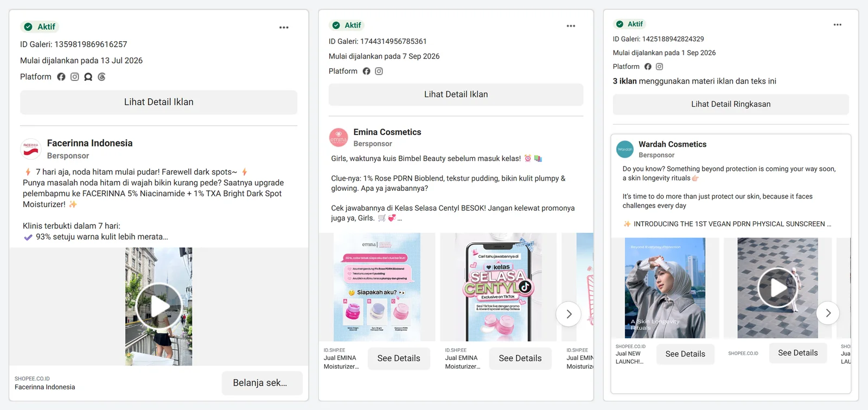The image size is (868, 410).
Task: Click the Facebook platform icon on the Wardah card
Action: tap(648, 67)
